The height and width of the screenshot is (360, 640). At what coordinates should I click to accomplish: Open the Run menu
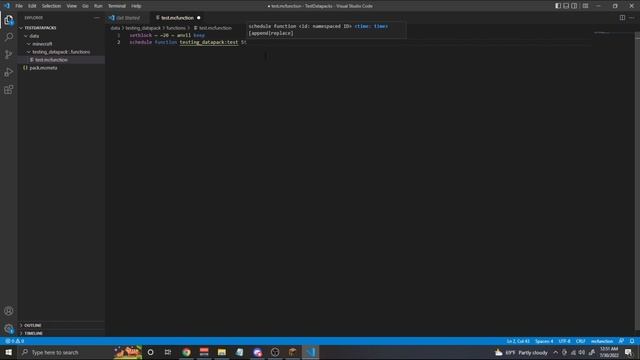click(98, 6)
